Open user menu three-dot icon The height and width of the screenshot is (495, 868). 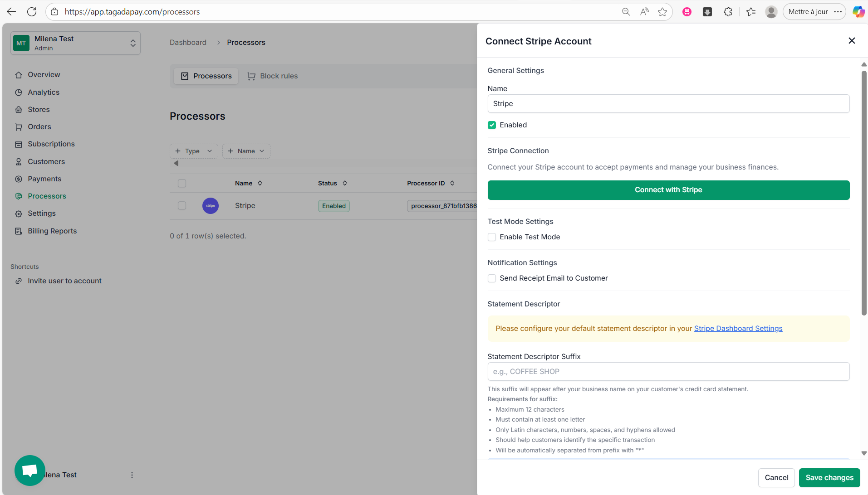click(x=132, y=475)
